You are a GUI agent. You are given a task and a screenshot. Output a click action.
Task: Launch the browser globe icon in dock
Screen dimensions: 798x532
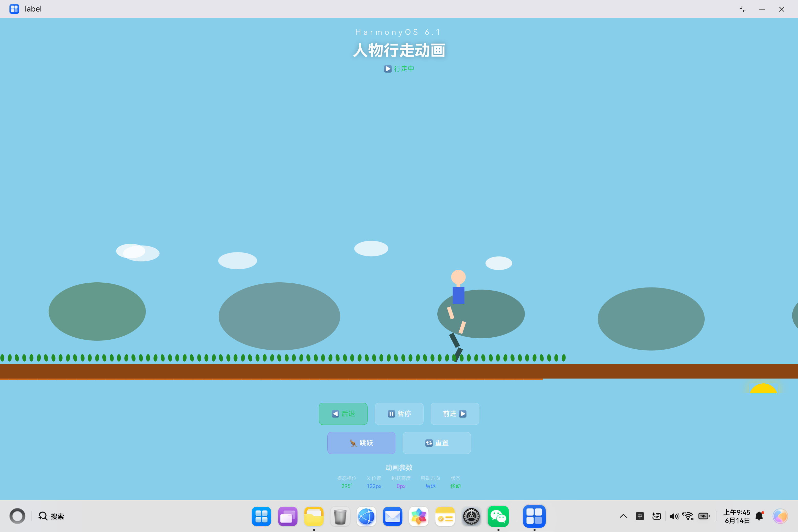pos(367,516)
